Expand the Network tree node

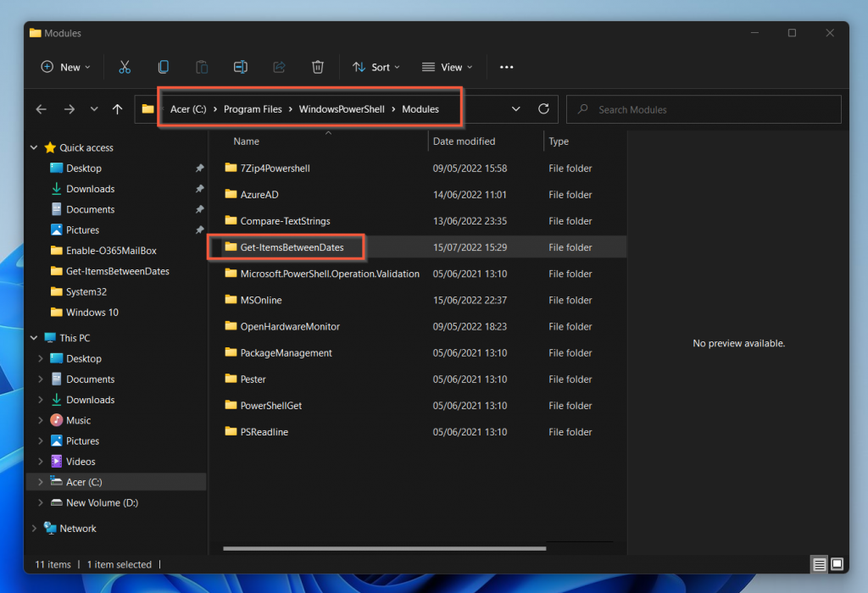tap(34, 529)
